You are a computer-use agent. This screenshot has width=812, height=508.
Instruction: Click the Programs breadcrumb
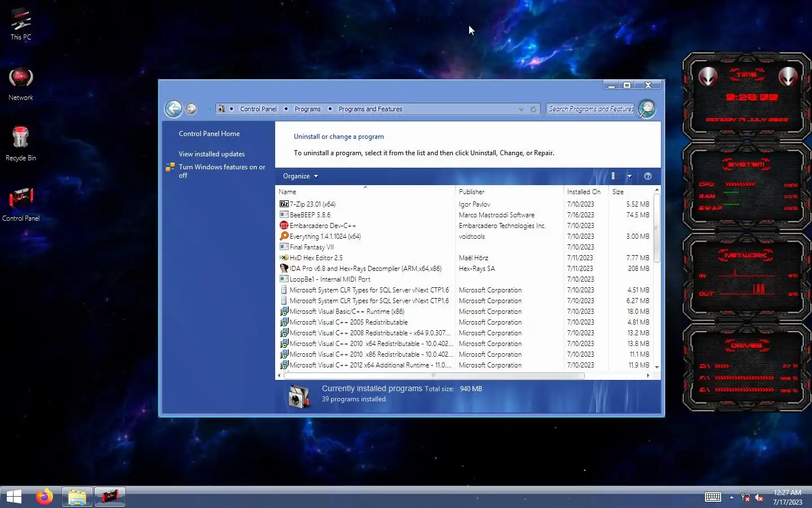[x=307, y=109]
